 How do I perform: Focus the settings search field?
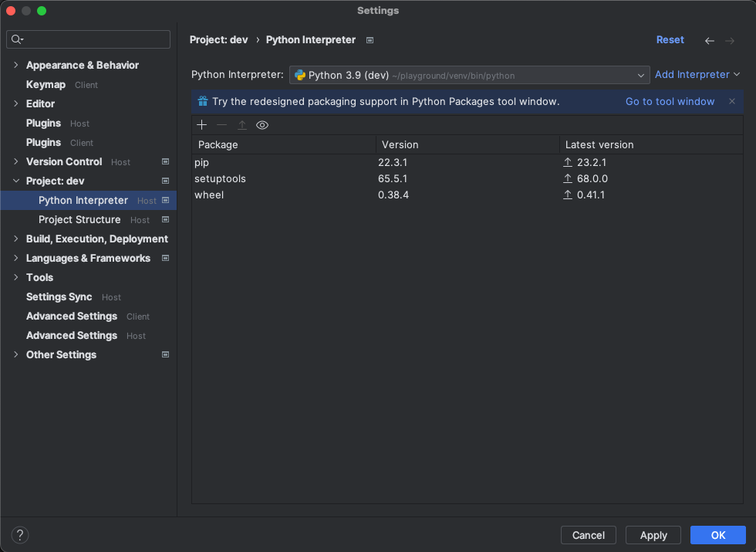[x=88, y=39]
